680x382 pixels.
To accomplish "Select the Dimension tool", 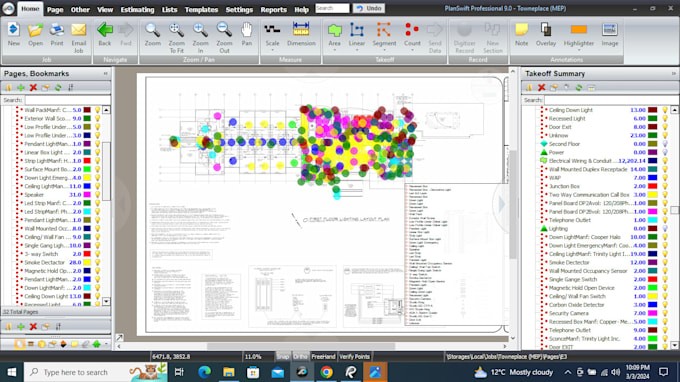I will tap(301, 34).
